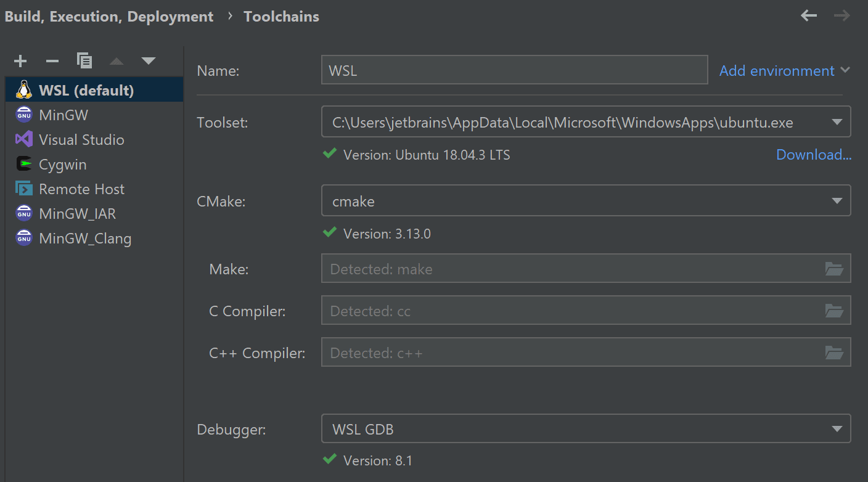Browse for C++ Compiler folder icon
The image size is (868, 482).
pyautogui.click(x=834, y=353)
